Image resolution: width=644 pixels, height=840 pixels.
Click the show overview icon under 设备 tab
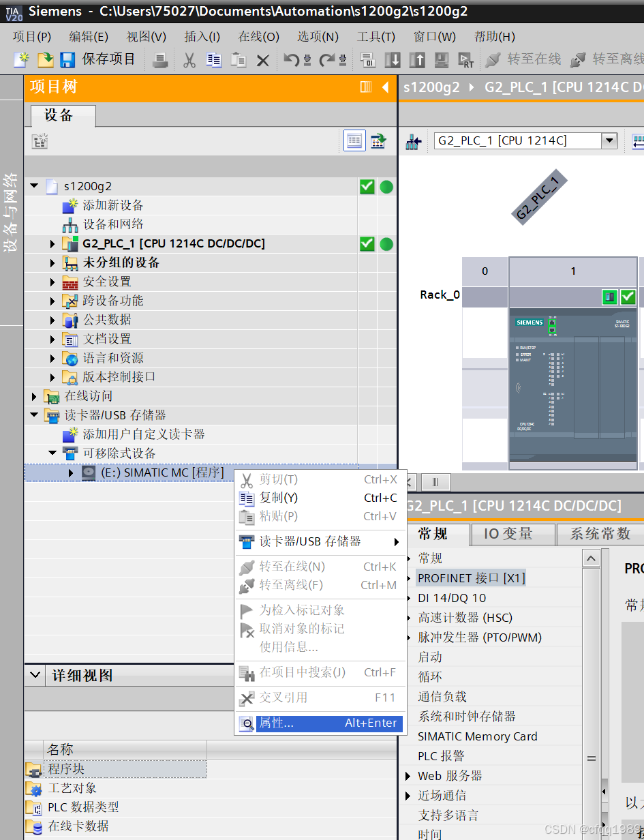(40, 141)
